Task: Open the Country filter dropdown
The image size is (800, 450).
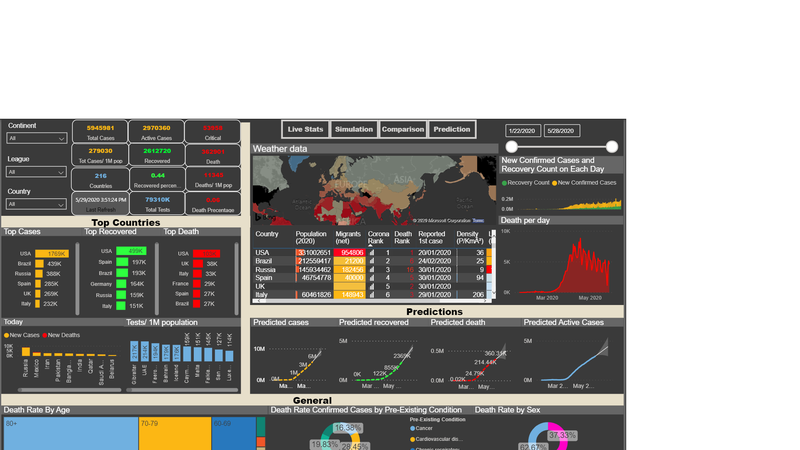Action: pyautogui.click(x=37, y=204)
